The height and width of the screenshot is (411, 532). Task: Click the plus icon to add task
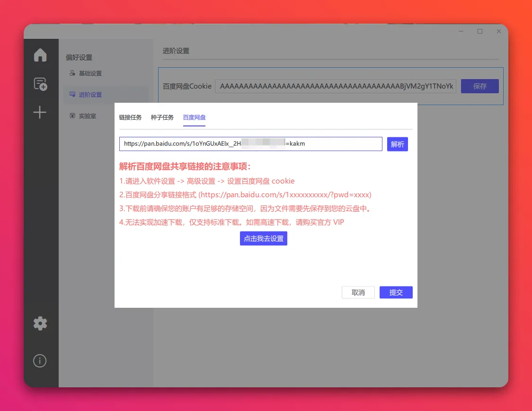[x=40, y=112]
